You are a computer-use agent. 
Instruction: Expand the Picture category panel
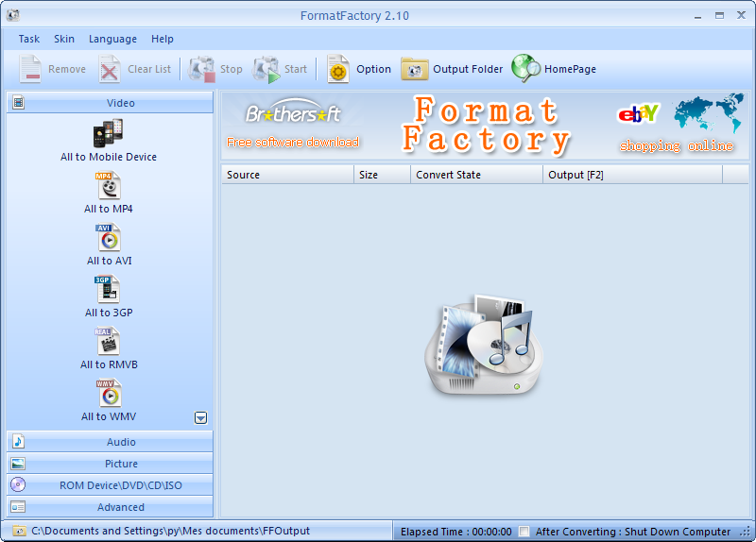(110, 464)
